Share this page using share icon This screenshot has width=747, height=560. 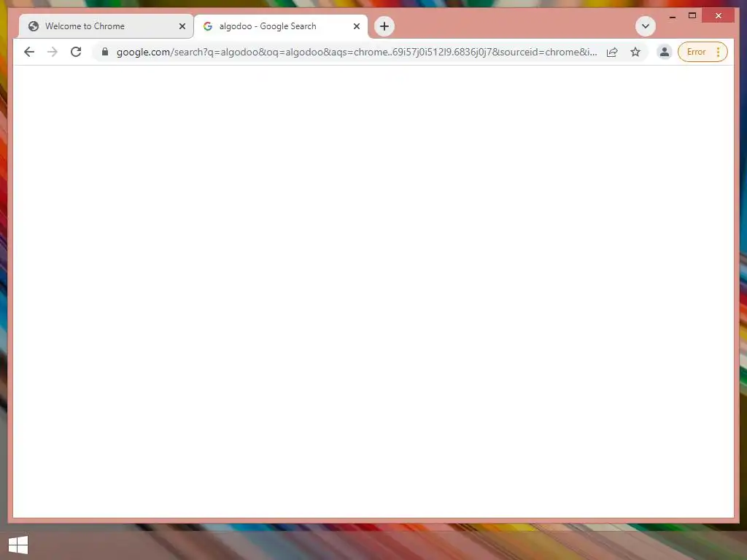tap(612, 52)
